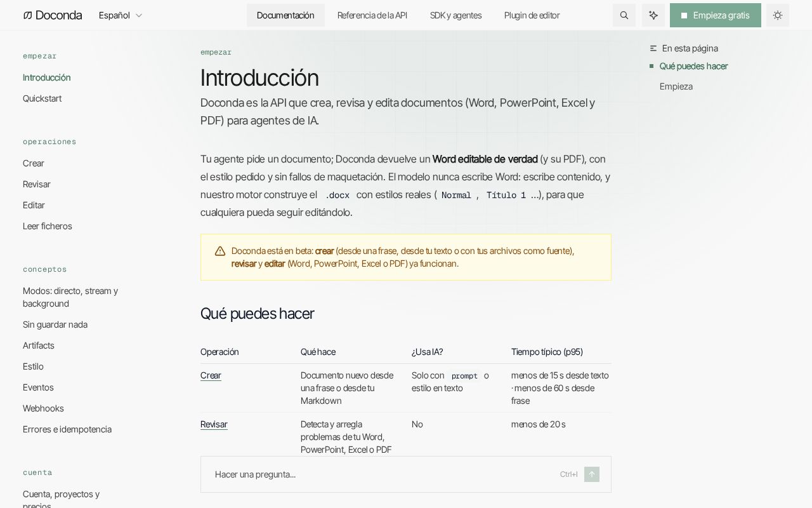Go to the Plugin de editor tab
812x508 pixels.
[532, 15]
